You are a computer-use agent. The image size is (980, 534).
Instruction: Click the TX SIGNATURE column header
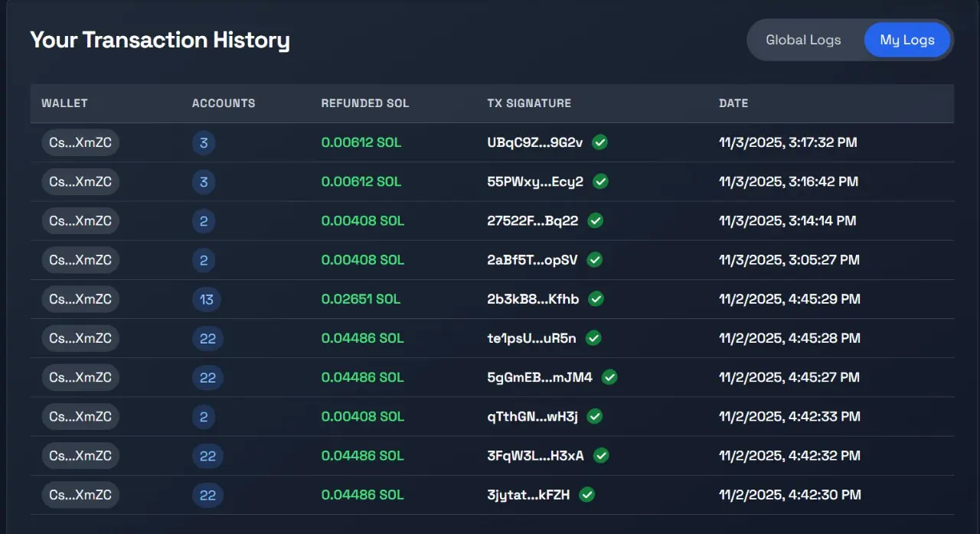(x=529, y=103)
